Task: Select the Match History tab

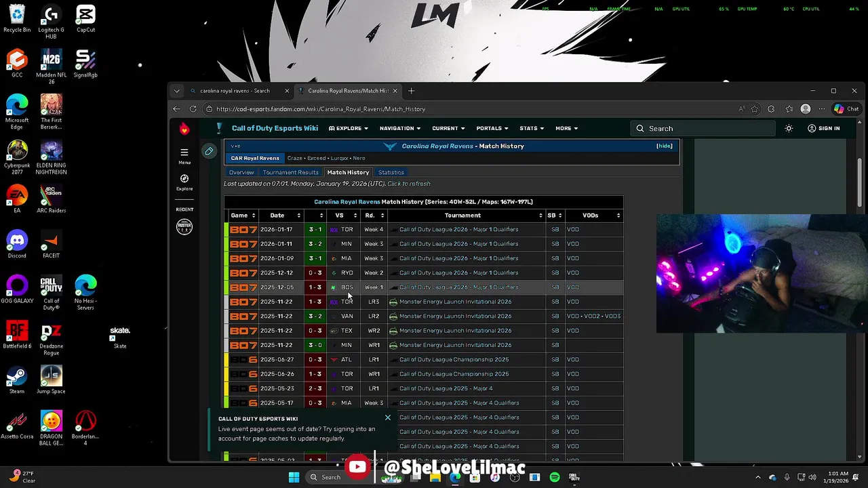Action: click(348, 172)
